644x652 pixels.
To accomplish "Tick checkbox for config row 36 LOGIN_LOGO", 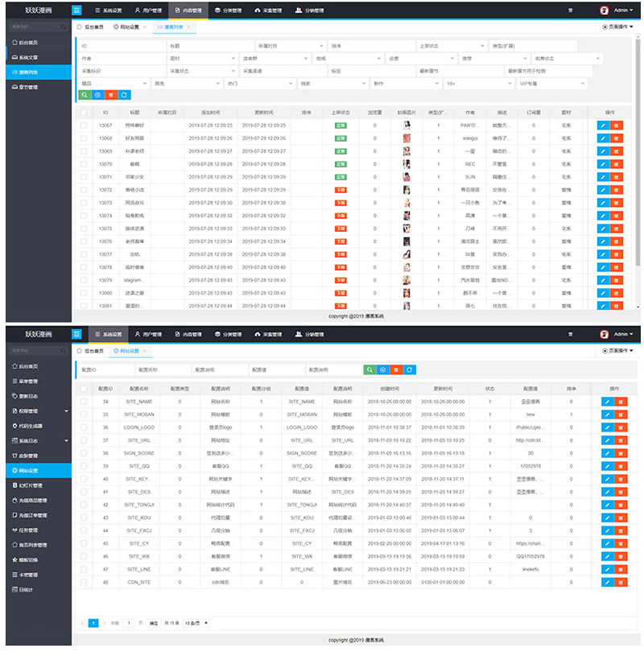I will [x=84, y=427].
